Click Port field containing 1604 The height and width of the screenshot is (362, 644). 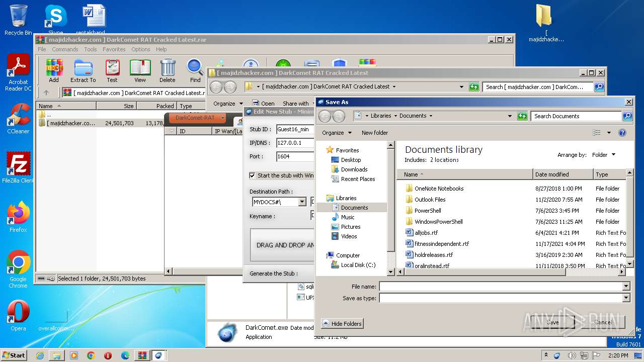(x=296, y=156)
